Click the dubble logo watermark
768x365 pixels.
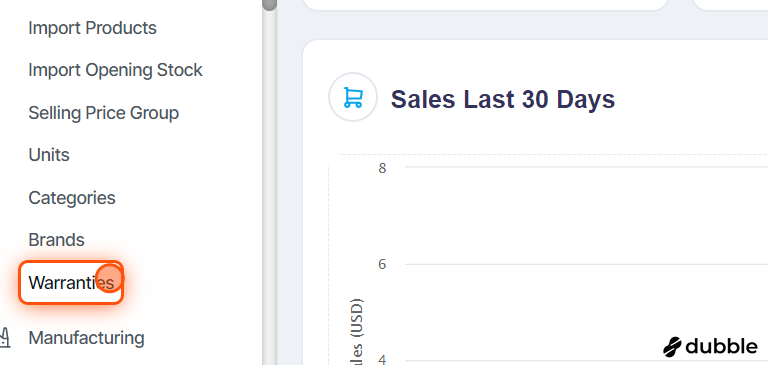coord(710,346)
